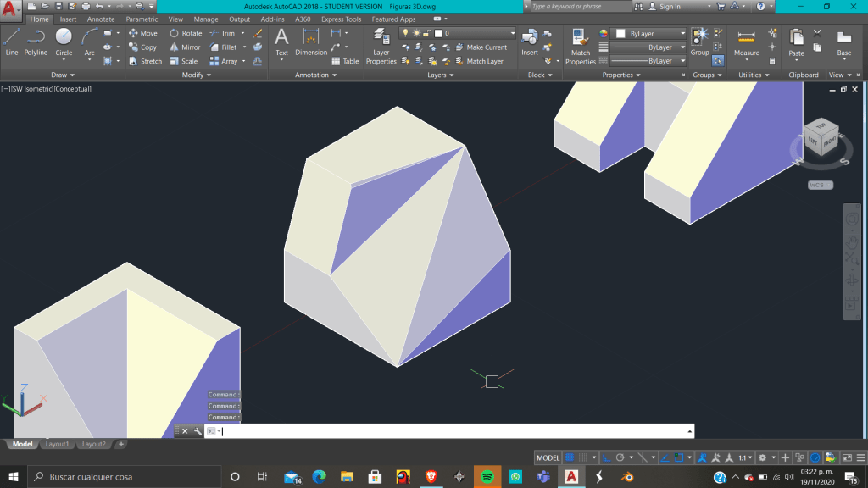The height and width of the screenshot is (488, 868).
Task: Toggle snap mode in status bar
Action: 584,457
